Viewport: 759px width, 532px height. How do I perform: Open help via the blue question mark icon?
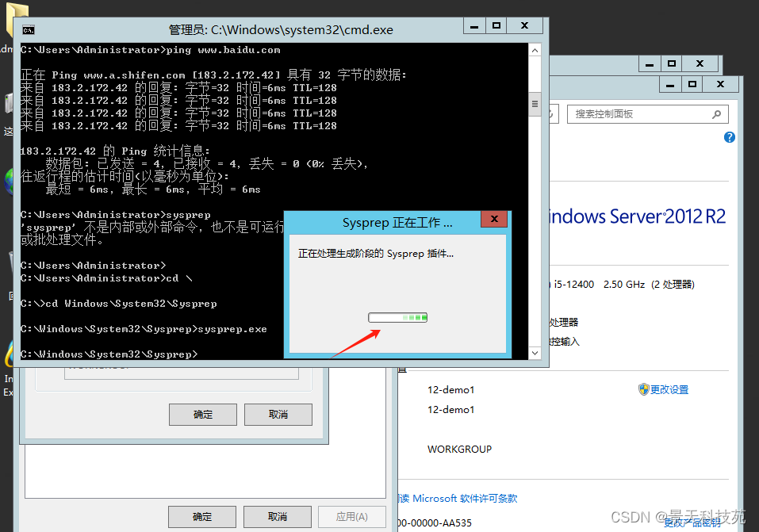pos(730,137)
